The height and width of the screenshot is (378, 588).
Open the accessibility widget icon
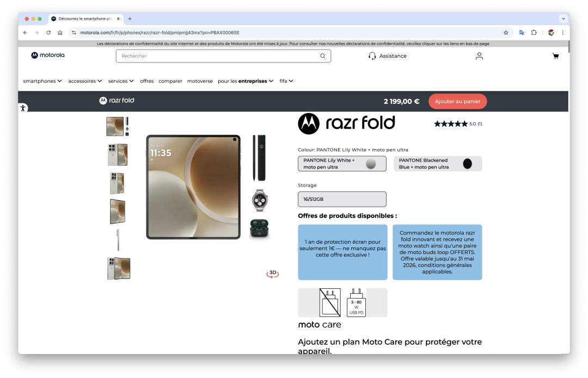point(23,108)
